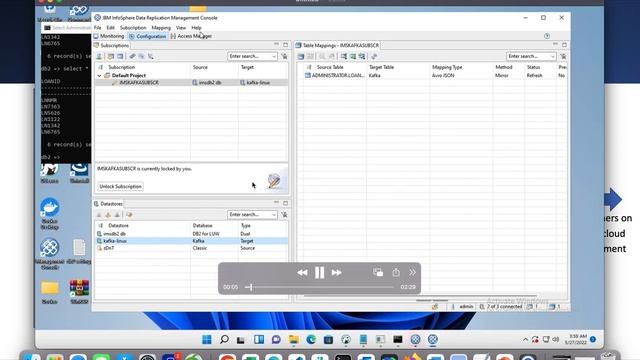Minimize the Table Mappings panel
The image size is (640, 360).
[x=555, y=44]
